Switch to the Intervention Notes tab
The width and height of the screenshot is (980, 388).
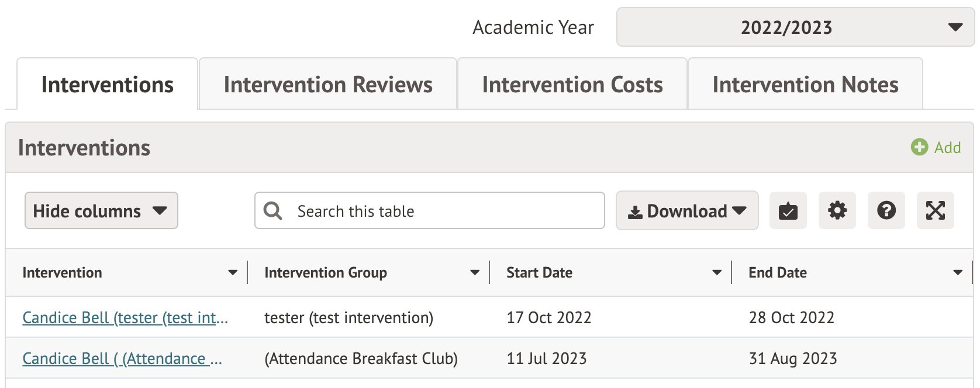pos(805,85)
